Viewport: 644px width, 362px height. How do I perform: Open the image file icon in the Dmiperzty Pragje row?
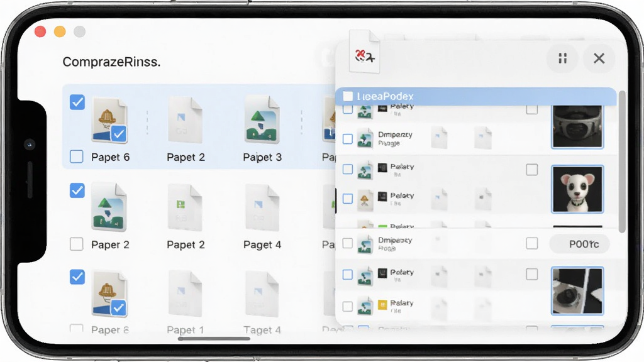click(365, 138)
